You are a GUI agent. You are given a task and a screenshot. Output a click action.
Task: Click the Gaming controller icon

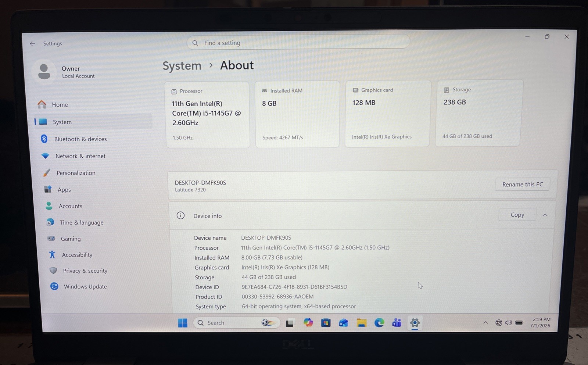tap(51, 238)
